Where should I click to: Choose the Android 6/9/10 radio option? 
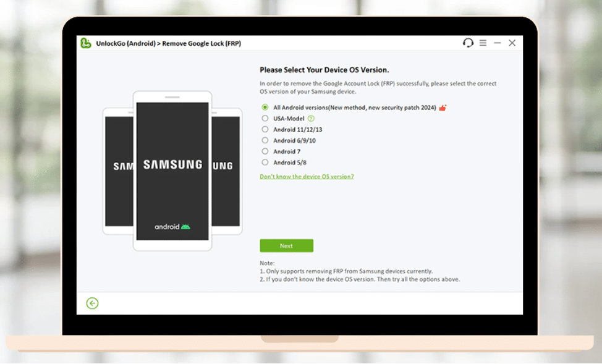click(265, 140)
